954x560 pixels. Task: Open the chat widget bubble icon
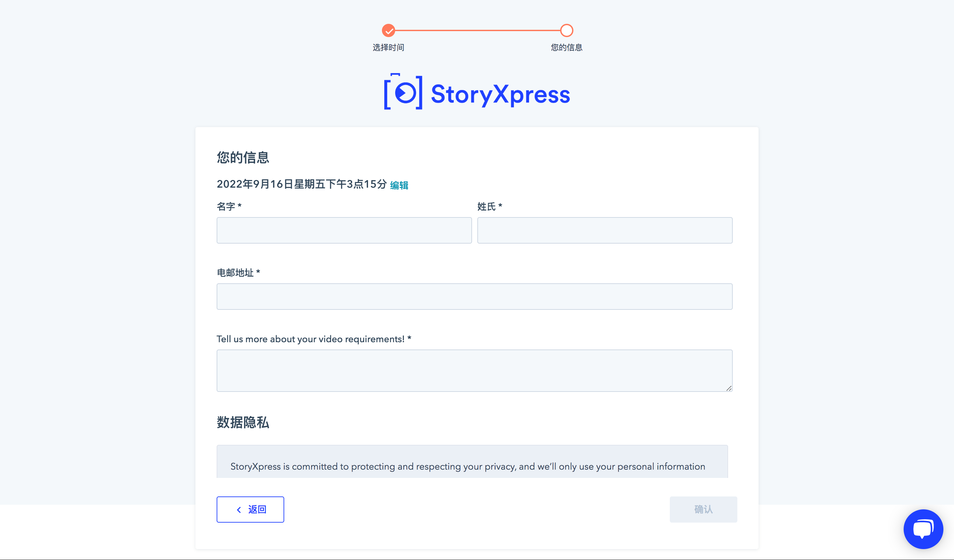pos(923,529)
